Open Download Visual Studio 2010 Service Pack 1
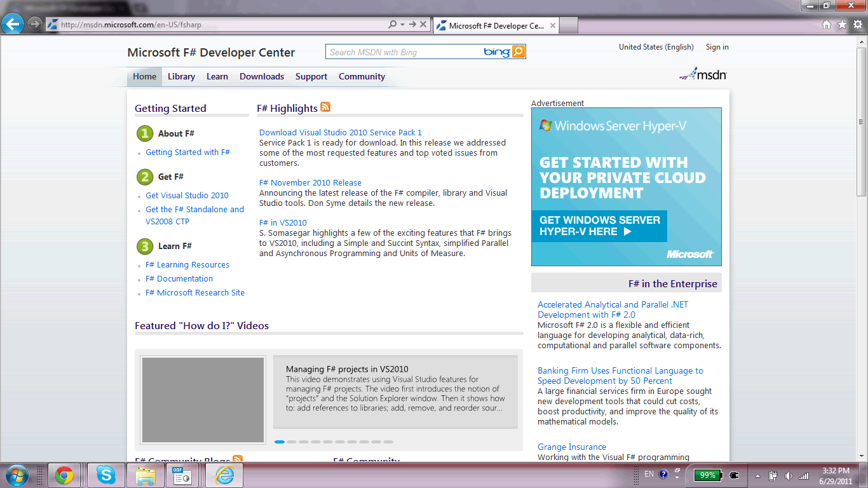Screen dimensions: 868x488 coord(341,133)
